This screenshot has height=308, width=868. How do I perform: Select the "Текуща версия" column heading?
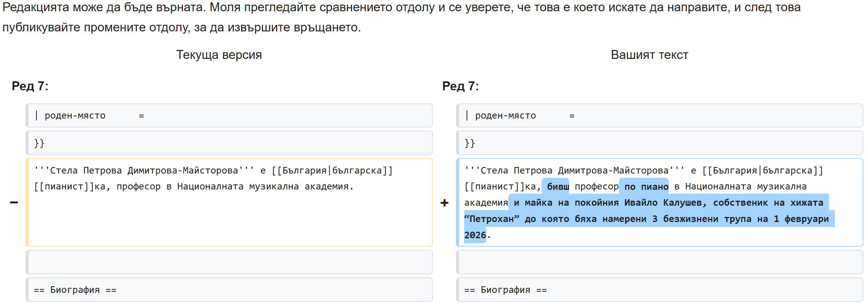click(219, 55)
